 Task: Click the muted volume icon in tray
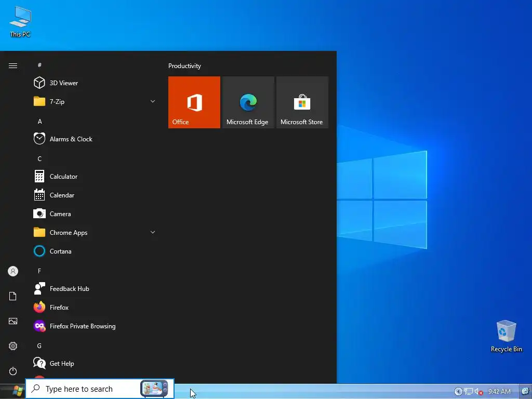coord(478,392)
